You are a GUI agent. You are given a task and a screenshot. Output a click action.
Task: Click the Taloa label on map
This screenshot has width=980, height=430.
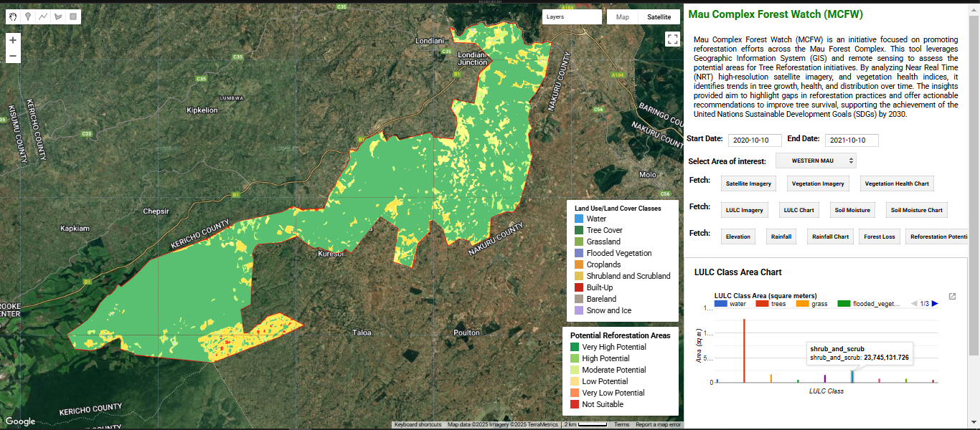[x=362, y=333]
